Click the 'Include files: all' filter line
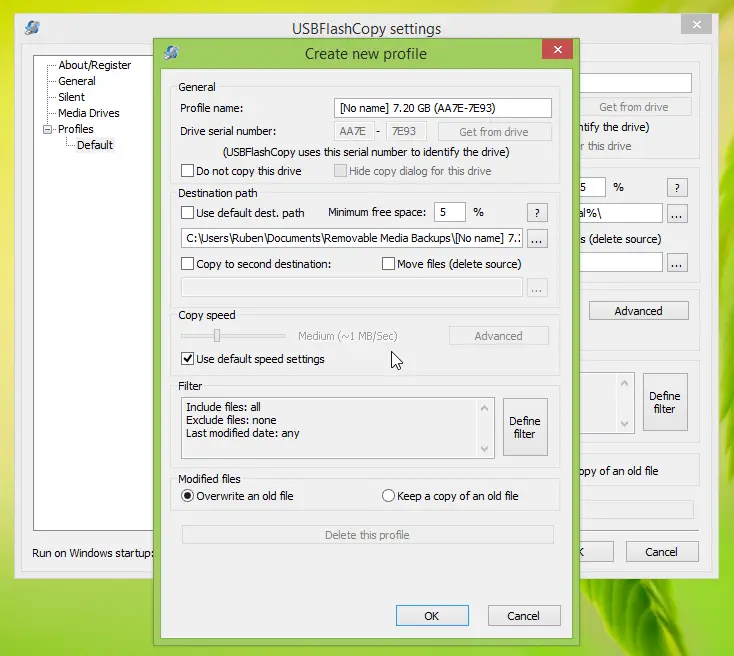This screenshot has width=734, height=656. [223, 407]
